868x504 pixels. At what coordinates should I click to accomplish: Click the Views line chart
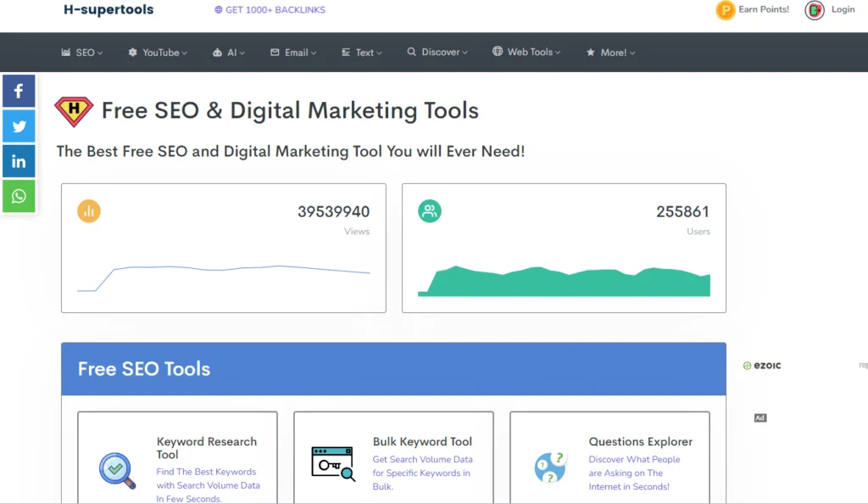[x=224, y=277]
